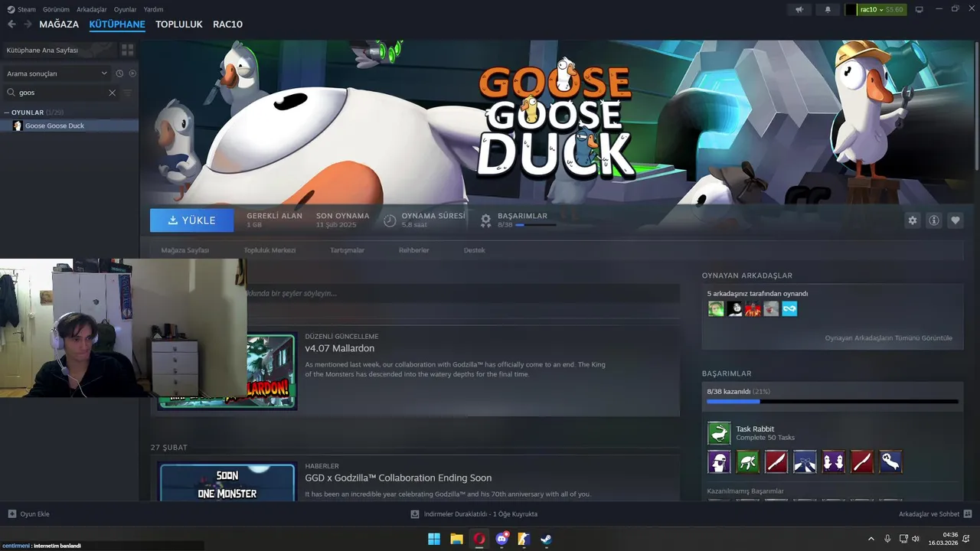Go back with the left arrow
The height and width of the screenshot is (551, 980).
point(11,24)
